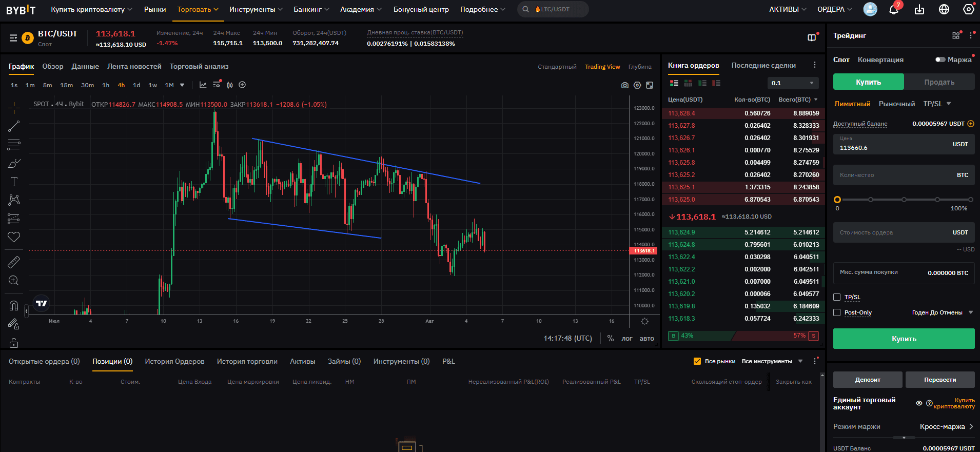Image resolution: width=980 pixels, height=452 pixels.
Task: Switch to the Conversion tab
Action: pyautogui.click(x=880, y=60)
